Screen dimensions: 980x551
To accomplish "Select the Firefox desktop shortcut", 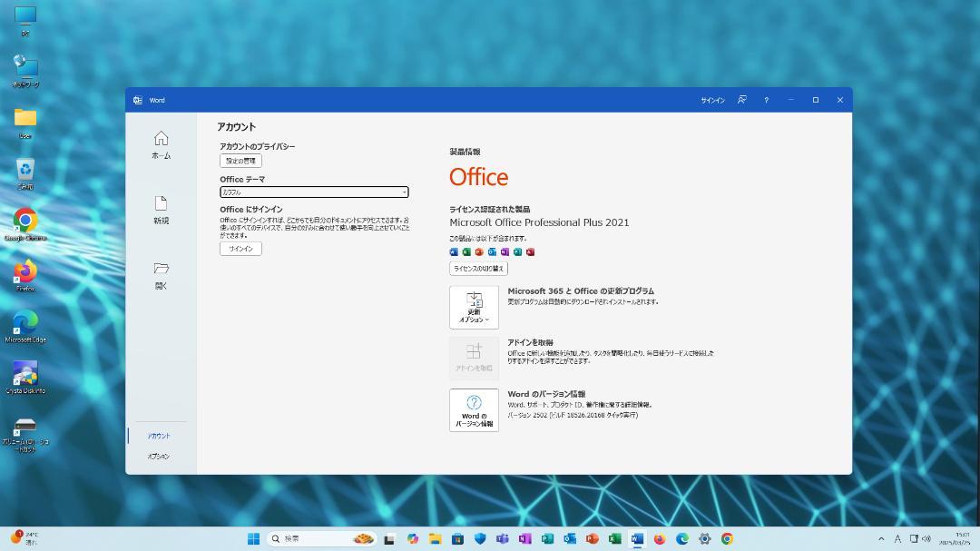I will point(25,276).
